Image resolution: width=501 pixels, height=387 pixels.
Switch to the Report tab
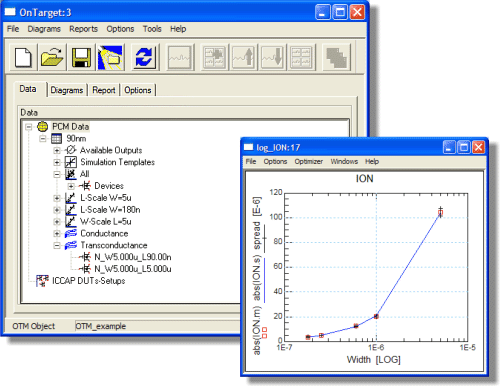pyautogui.click(x=104, y=90)
